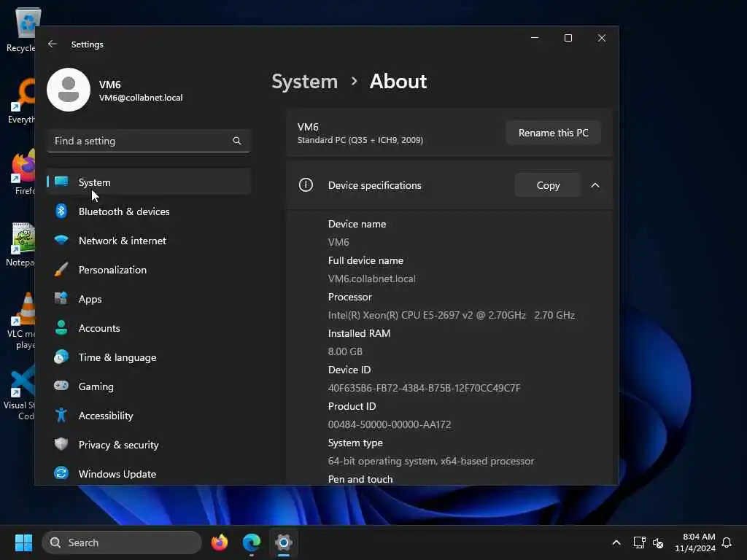The height and width of the screenshot is (560, 747).
Task: Select the Everything search desktop shortcut
Action: coord(21,101)
